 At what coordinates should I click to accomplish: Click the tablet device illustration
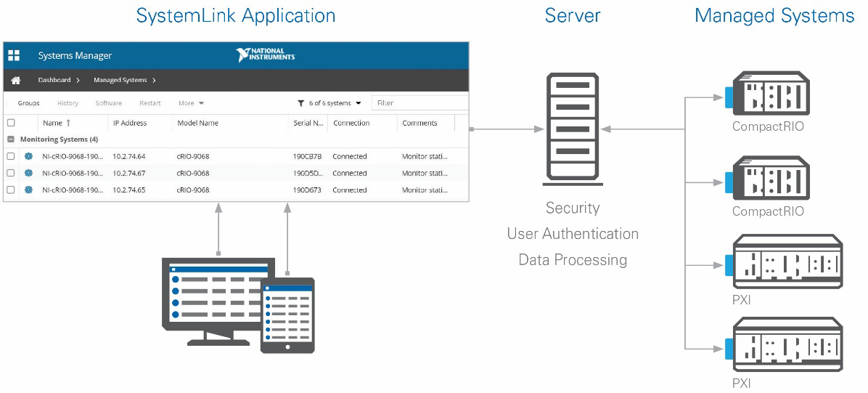[287, 315]
